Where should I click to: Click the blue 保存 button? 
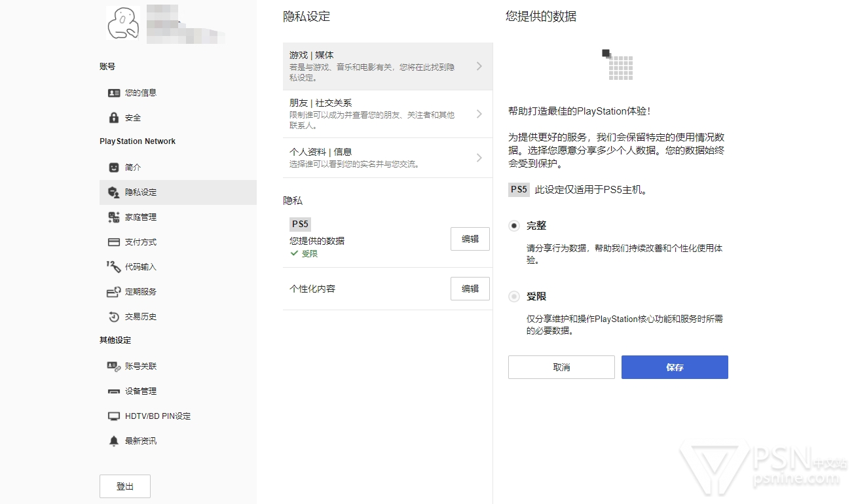pos(675,367)
